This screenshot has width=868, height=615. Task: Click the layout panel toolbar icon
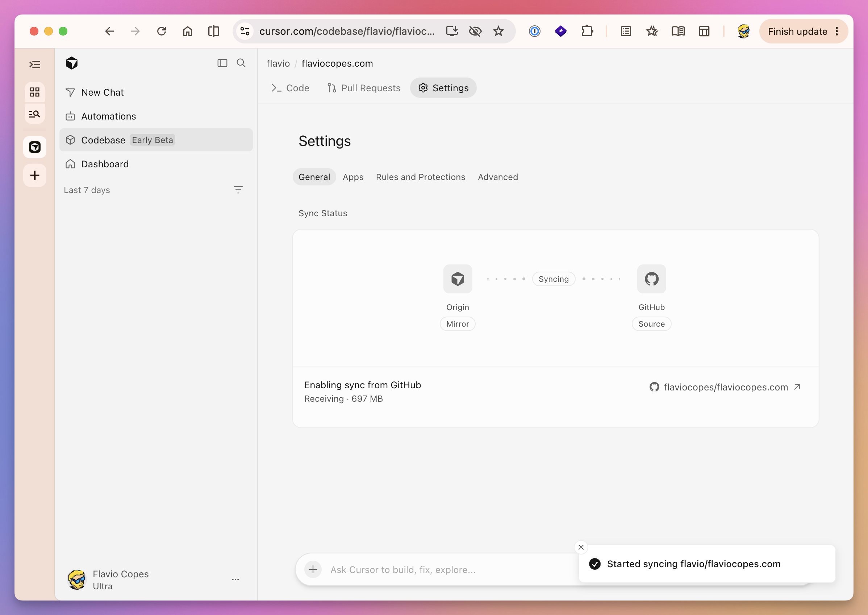click(704, 31)
